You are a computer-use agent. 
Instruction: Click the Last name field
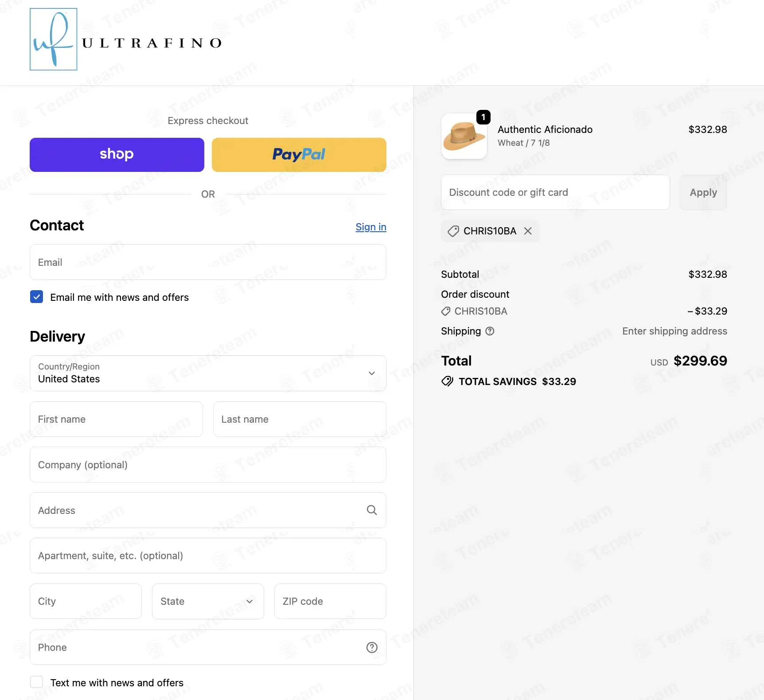pyautogui.click(x=300, y=419)
